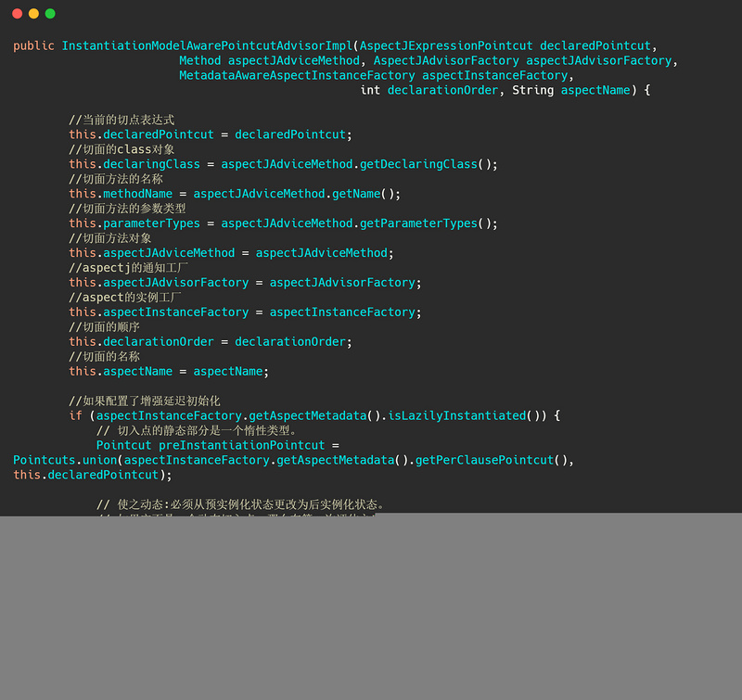
Task: Click the yellow minimize dot
Action: point(33,14)
